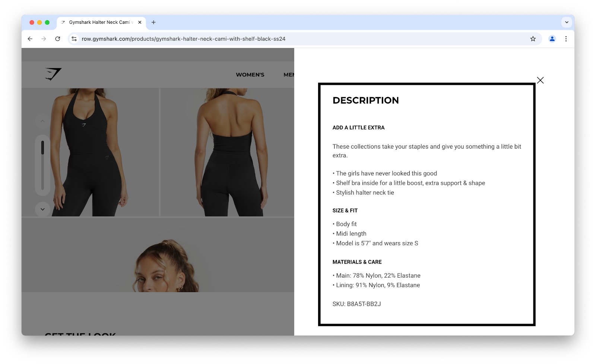Open the WOMEN'S navigation menu

(250, 75)
